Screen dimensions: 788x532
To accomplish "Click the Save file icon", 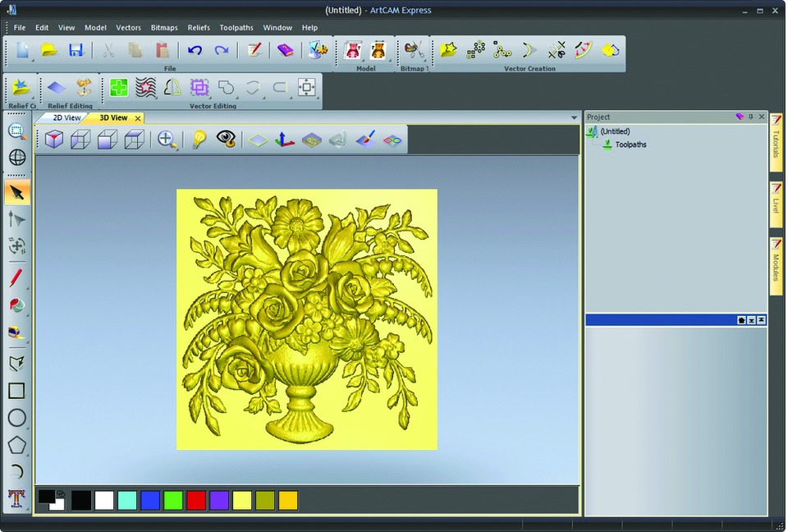I will click(76, 50).
